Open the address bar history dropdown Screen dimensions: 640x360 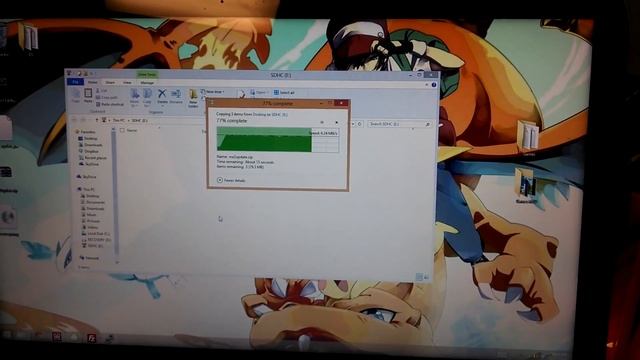click(353, 124)
